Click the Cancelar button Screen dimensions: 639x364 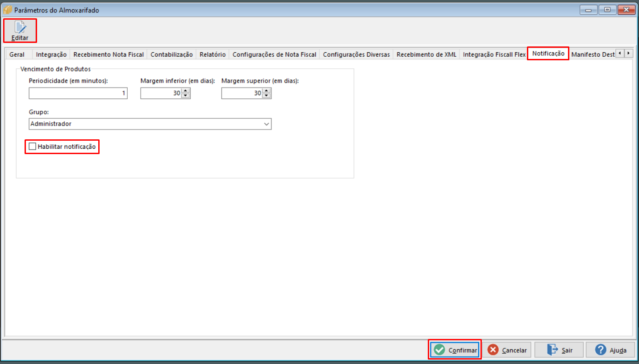click(x=507, y=350)
